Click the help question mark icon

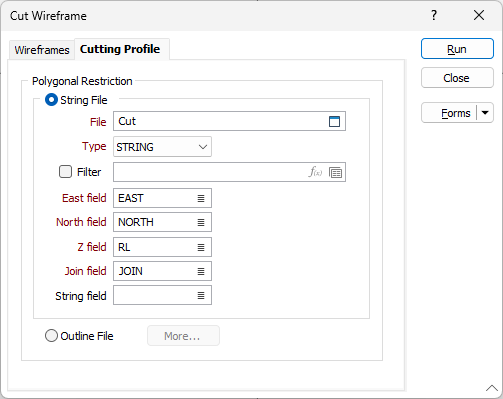(x=434, y=15)
